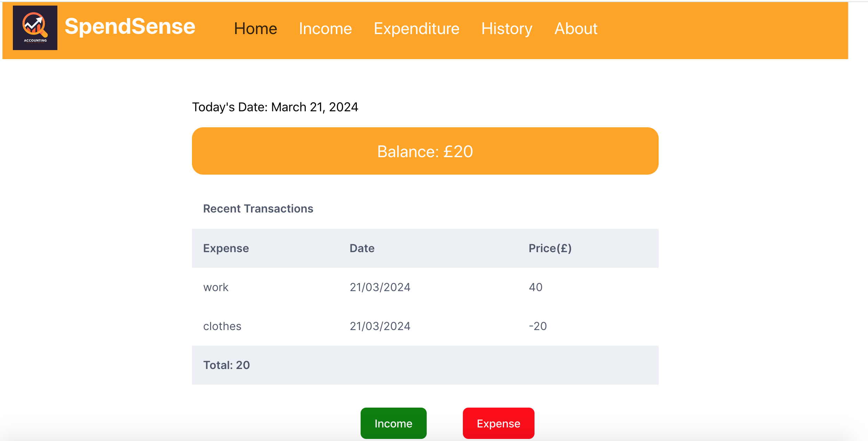This screenshot has height=441, width=868.
Task: Open the Expenditure navigation link
Action: (416, 29)
